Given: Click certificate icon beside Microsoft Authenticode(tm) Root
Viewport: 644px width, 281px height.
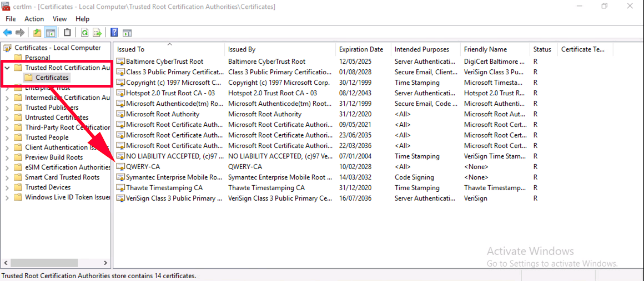Looking at the screenshot, I should (120, 104).
